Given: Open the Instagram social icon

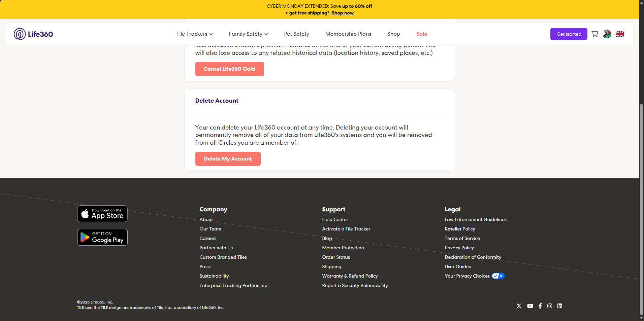Looking at the screenshot, I should [x=550, y=306].
